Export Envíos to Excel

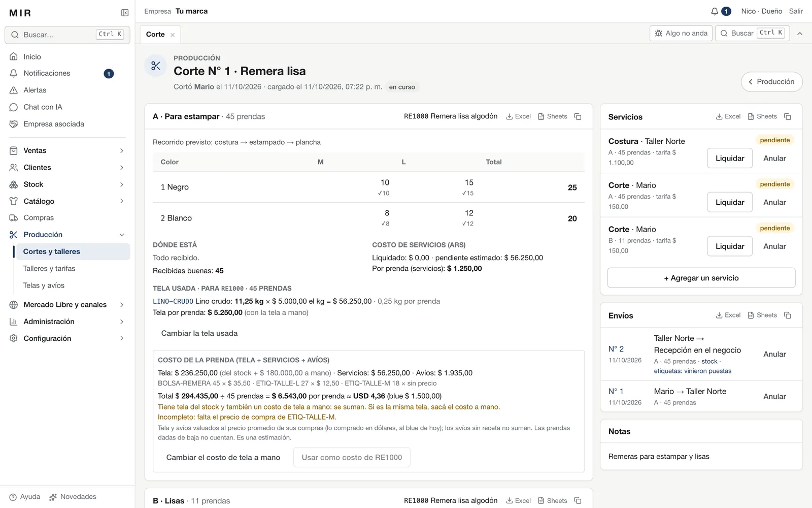click(x=728, y=315)
